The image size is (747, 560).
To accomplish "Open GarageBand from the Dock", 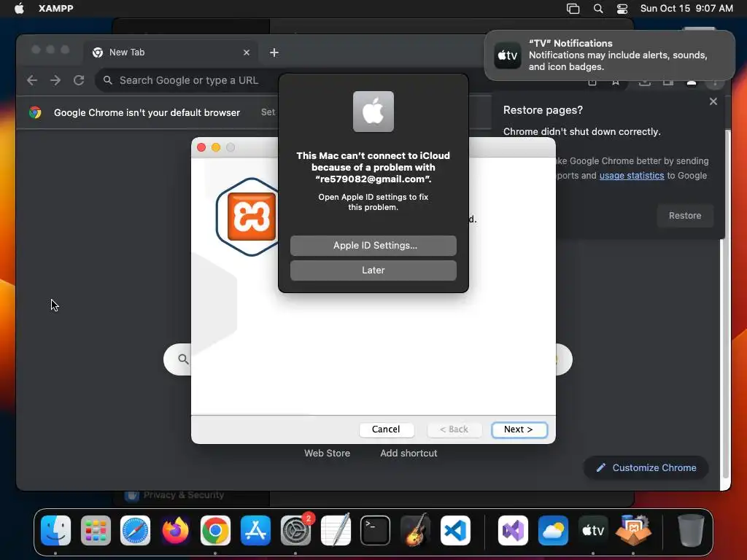I will click(x=415, y=531).
